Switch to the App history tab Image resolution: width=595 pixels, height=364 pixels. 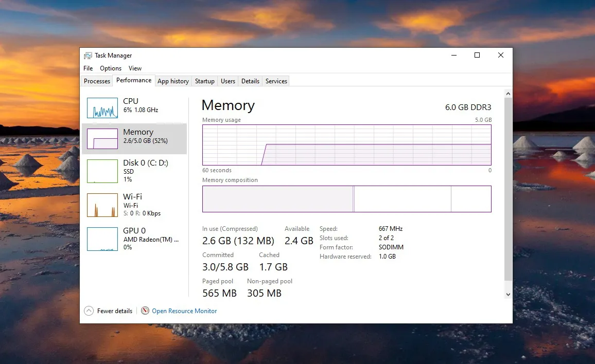tap(173, 81)
